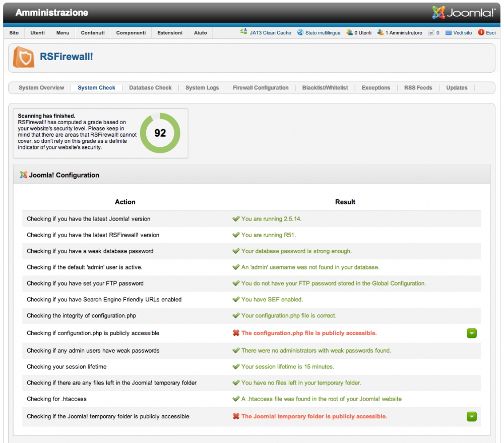504x443 pixels.
Task: Switch to System Overview tab
Action: [x=41, y=87]
